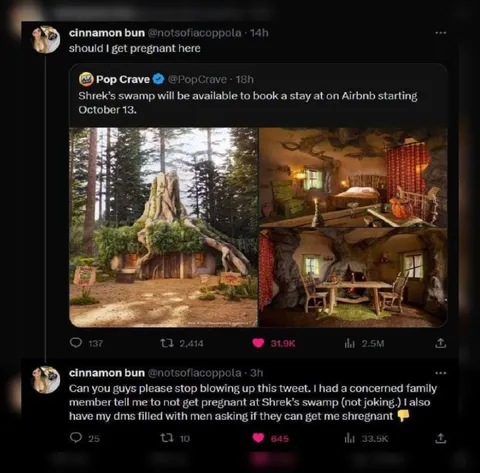Click Pop Crave verified badge
Image resolution: width=480 pixels, height=473 pixels.
(159, 79)
